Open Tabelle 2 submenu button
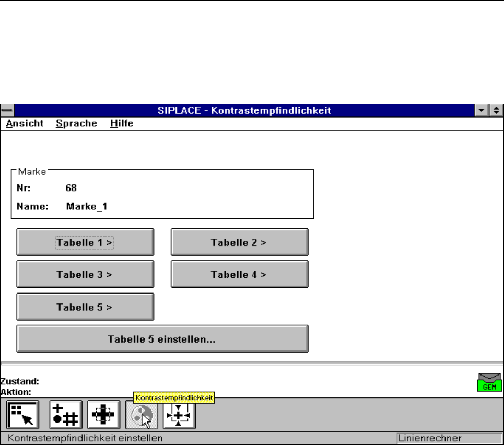The height and width of the screenshot is (445, 504). click(239, 242)
